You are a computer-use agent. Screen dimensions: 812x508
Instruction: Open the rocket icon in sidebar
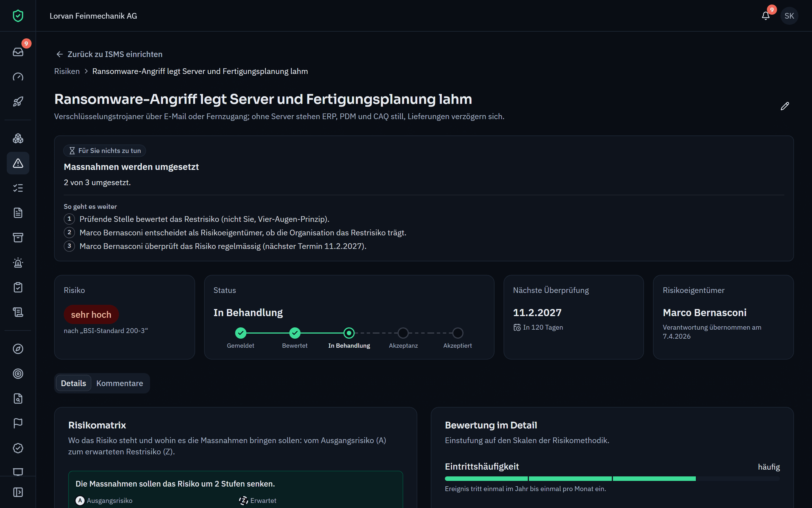(18, 102)
